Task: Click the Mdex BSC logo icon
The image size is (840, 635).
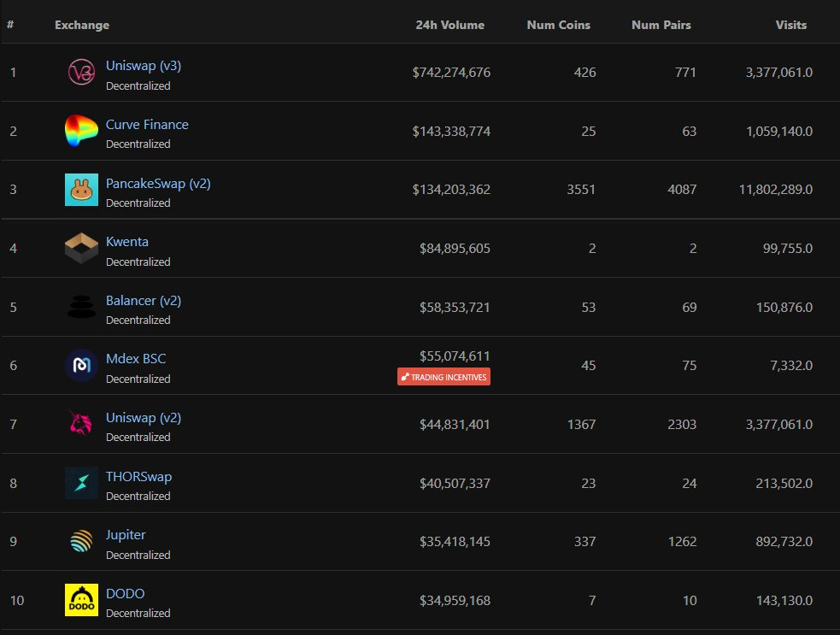Action: 81,366
